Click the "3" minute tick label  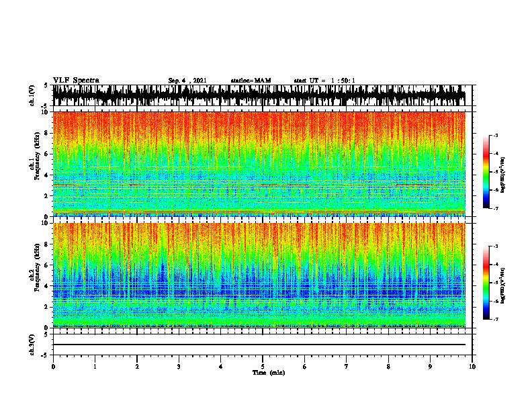tap(179, 367)
